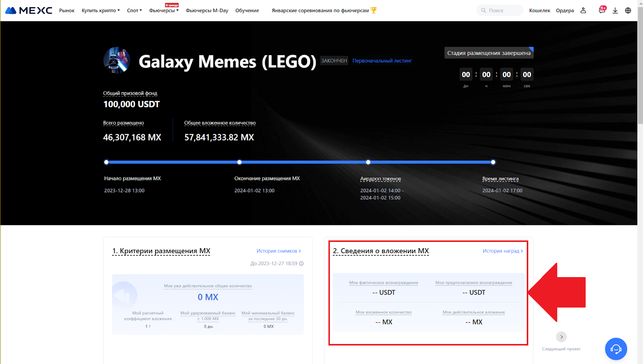Click the 46,307,168 MX value
The height and width of the screenshot is (364, 643).
coord(132,137)
